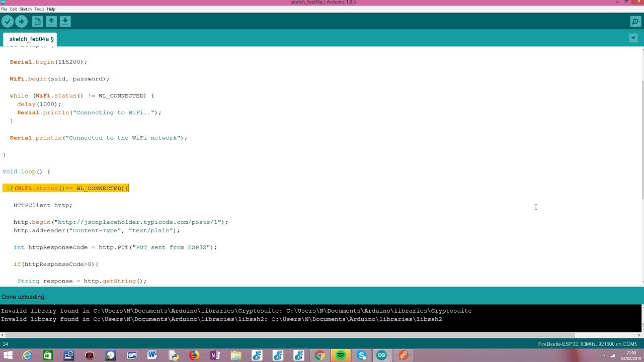
Task: Open the Help menu
Action: [51, 9]
